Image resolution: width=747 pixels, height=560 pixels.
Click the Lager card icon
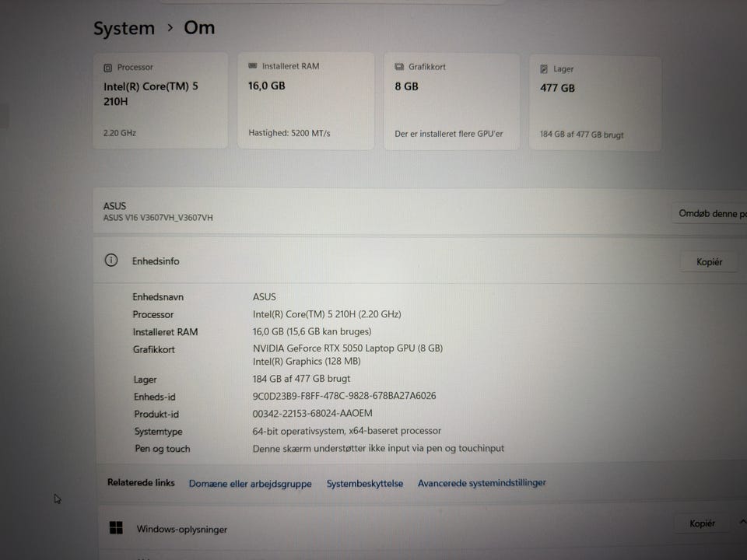pyautogui.click(x=544, y=69)
